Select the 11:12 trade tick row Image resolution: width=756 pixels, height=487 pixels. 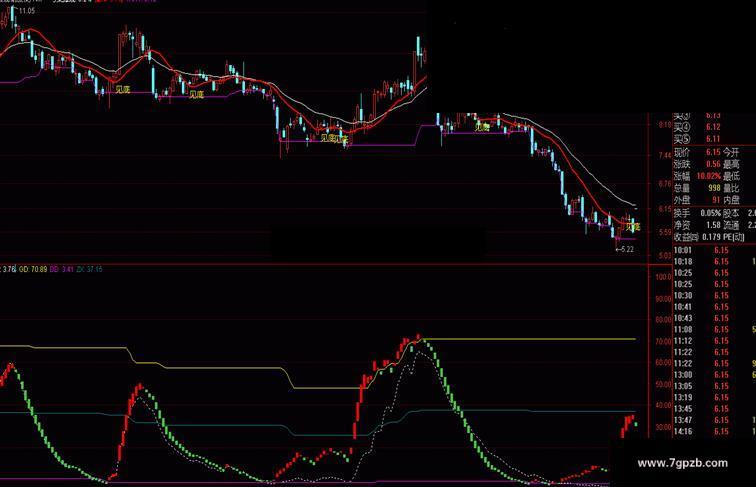coord(715,341)
